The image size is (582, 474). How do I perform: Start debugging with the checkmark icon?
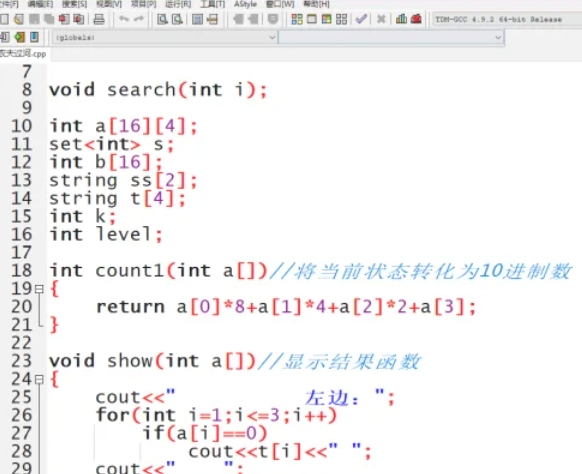point(361,19)
